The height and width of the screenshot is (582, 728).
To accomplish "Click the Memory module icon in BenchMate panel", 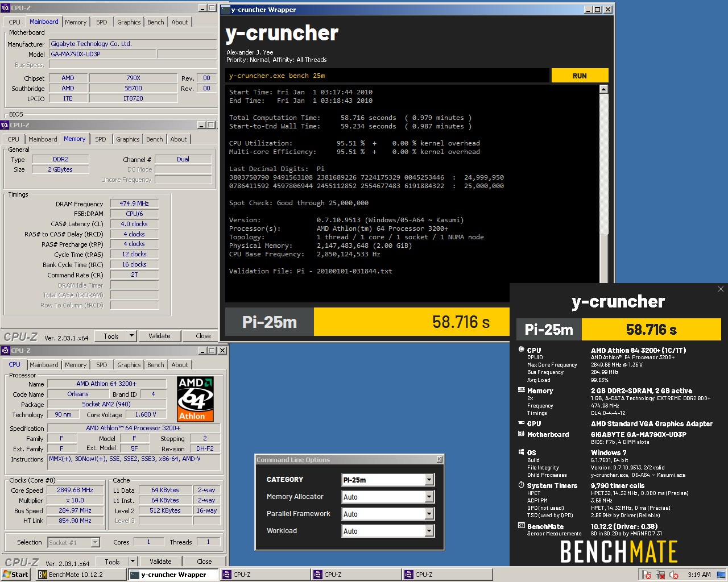I will [521, 390].
